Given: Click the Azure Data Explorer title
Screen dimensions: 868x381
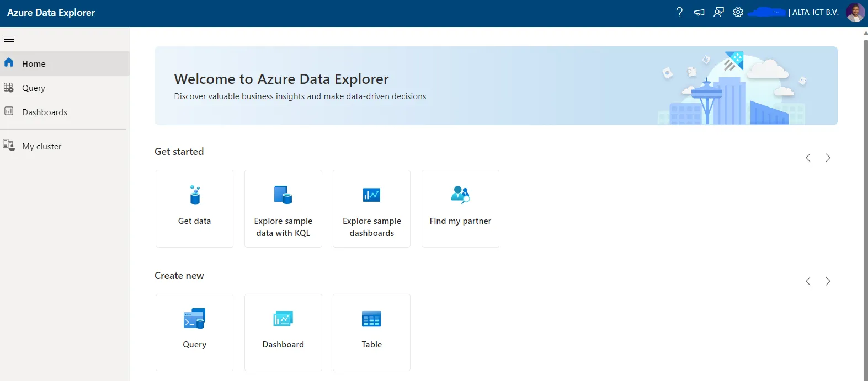Looking at the screenshot, I should click(x=51, y=13).
